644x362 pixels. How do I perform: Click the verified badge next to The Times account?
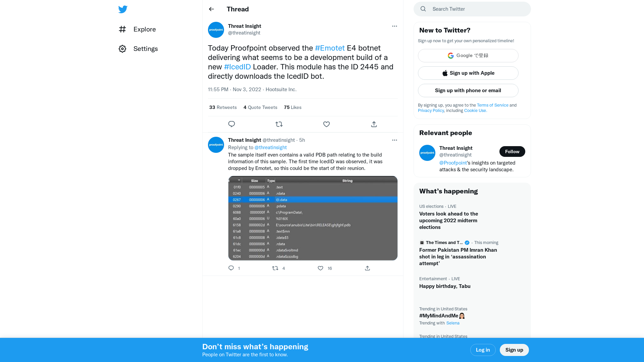[467, 242]
